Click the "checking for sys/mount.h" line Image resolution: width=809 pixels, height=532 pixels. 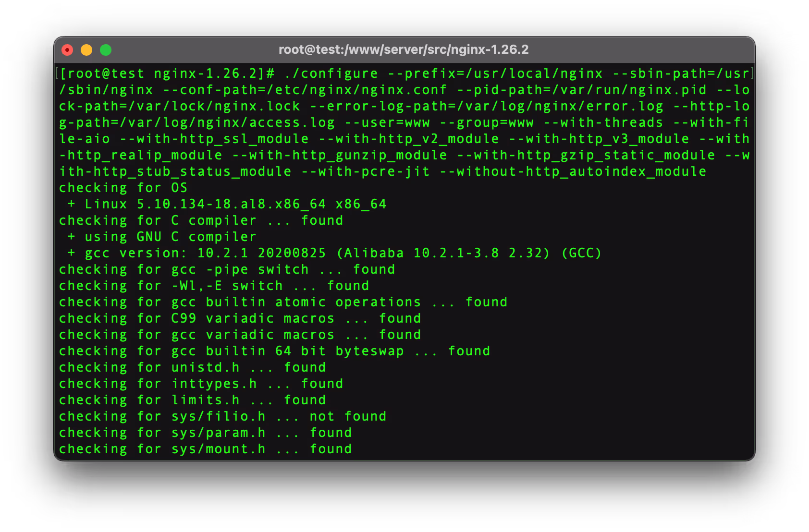(205, 449)
